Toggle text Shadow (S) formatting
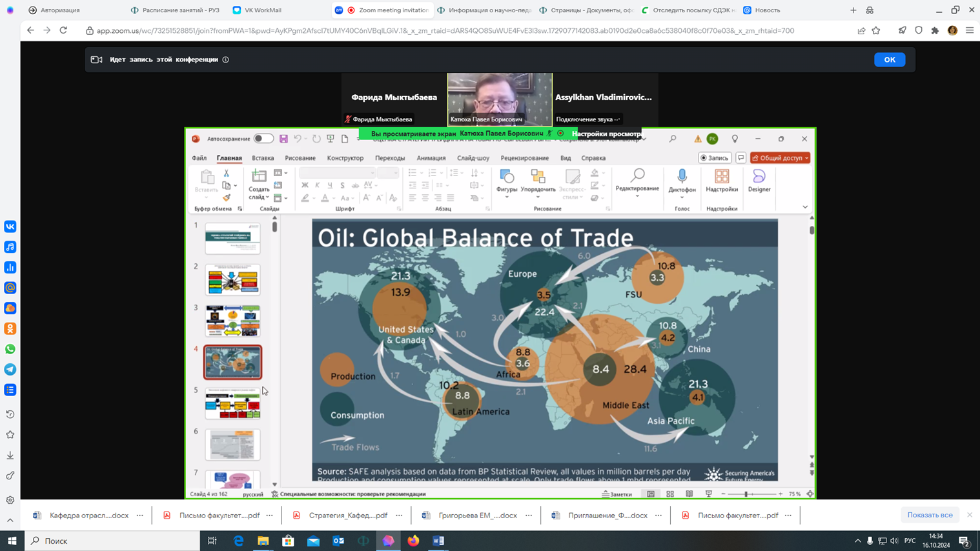This screenshot has height=551, width=980. (x=342, y=185)
